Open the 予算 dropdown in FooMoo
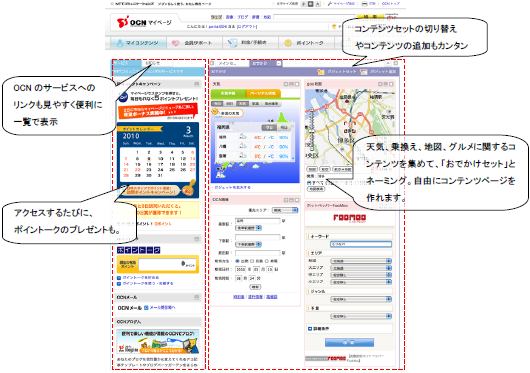Screen dimensions: 530x373 pyautogui.click(x=361, y=316)
